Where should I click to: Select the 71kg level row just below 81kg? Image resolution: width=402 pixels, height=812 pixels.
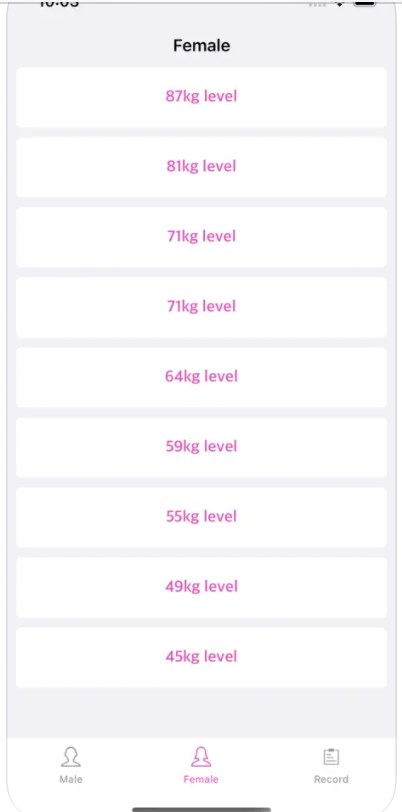(201, 237)
